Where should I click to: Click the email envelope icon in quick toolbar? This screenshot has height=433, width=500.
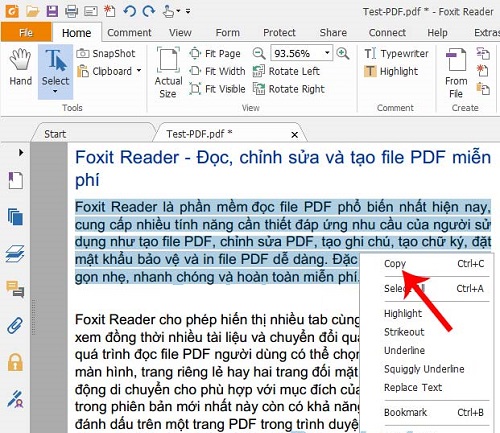click(91, 12)
